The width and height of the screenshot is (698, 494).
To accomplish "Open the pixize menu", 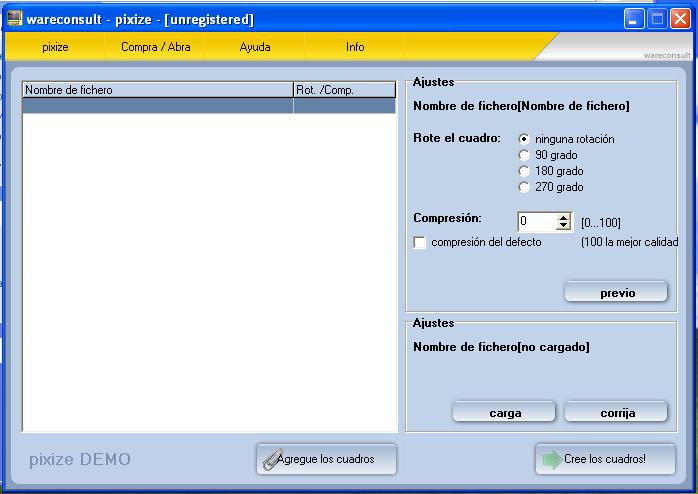I will [x=55, y=47].
